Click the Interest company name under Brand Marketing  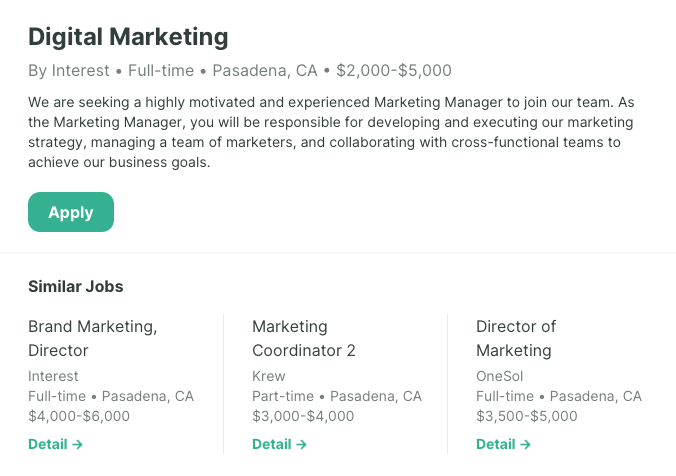[52, 376]
